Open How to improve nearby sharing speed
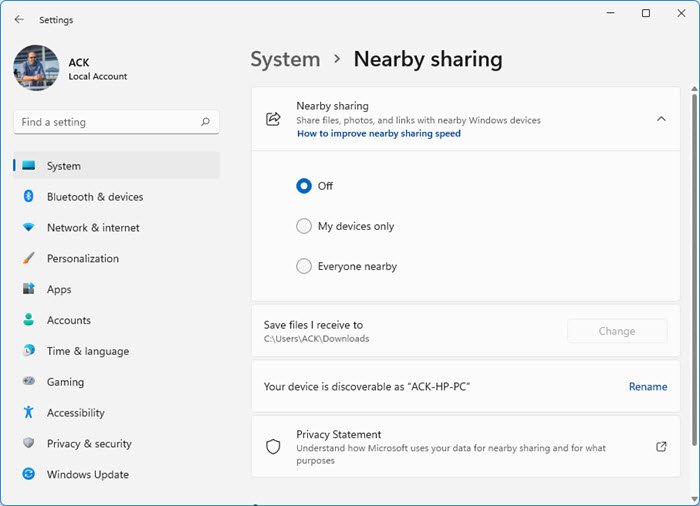Image resolution: width=700 pixels, height=506 pixels. 378,133
